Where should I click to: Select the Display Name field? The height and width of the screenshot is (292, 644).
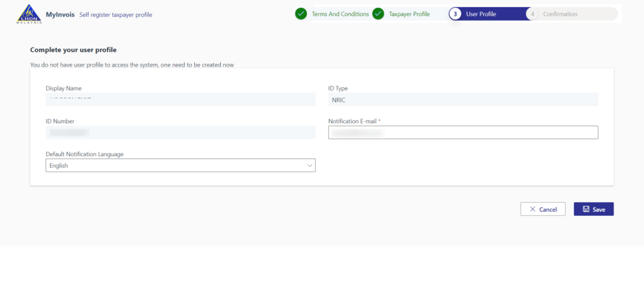point(181,99)
